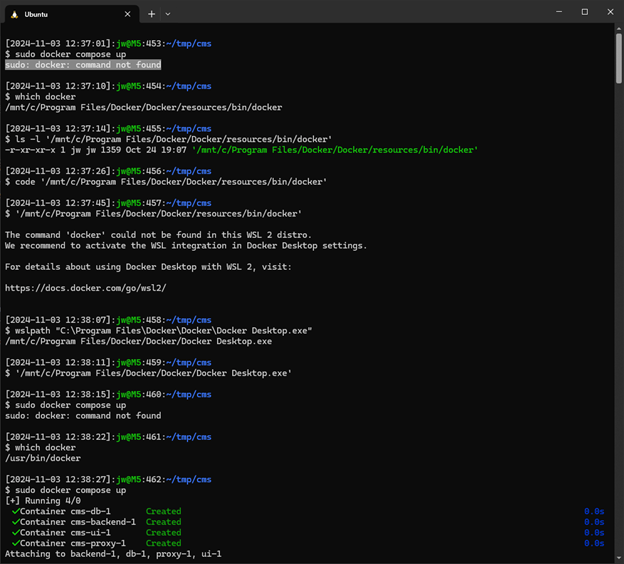Viewport: 624px width, 564px height.
Task: Close the terminal window
Action: tap(610, 12)
